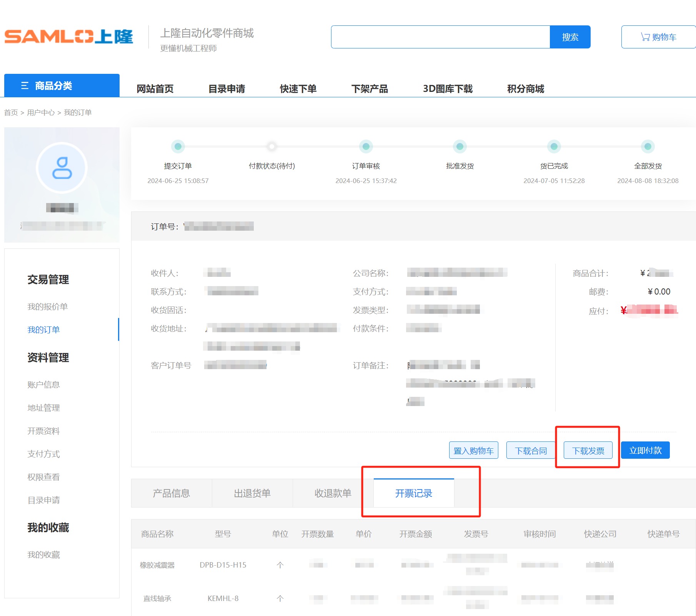Screen dimensions: 696x616
Task: Click the user avatar icon
Action: click(62, 168)
